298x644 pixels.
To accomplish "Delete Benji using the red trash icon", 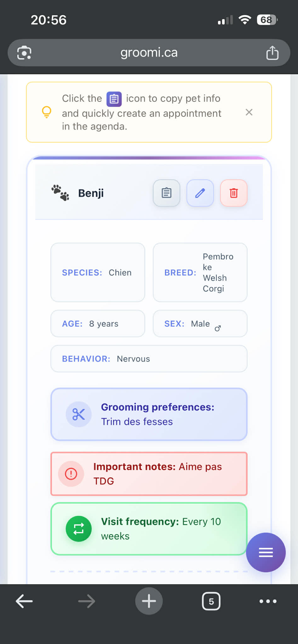I will pyautogui.click(x=233, y=193).
